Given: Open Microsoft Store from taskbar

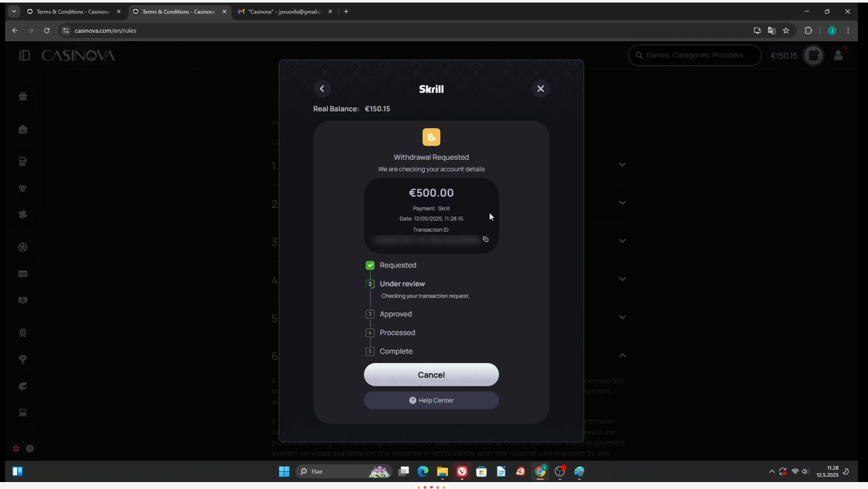Looking at the screenshot, I should [x=481, y=471].
